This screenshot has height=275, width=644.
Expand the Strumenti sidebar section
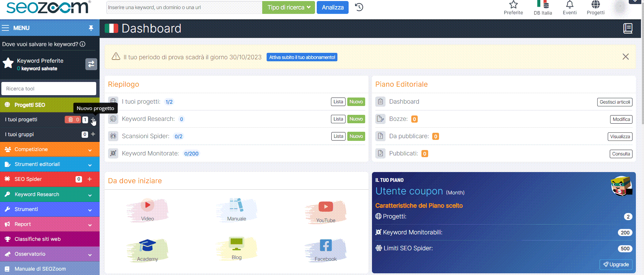(50, 209)
